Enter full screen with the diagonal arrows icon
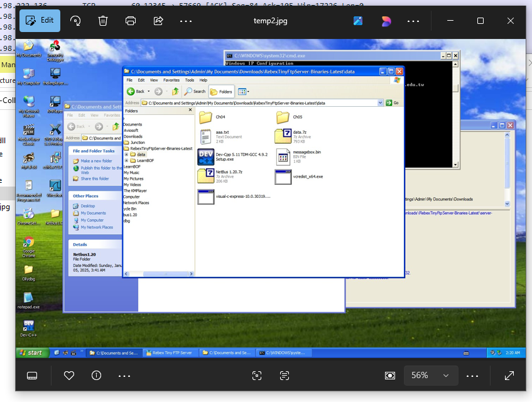 (509, 376)
